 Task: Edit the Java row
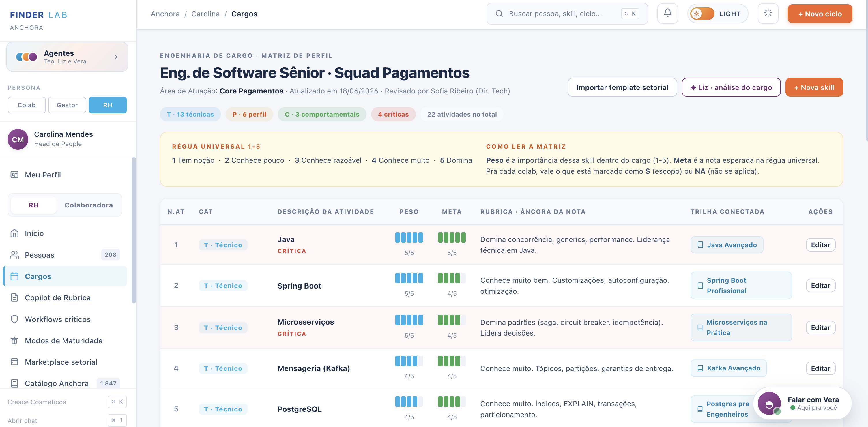point(820,245)
